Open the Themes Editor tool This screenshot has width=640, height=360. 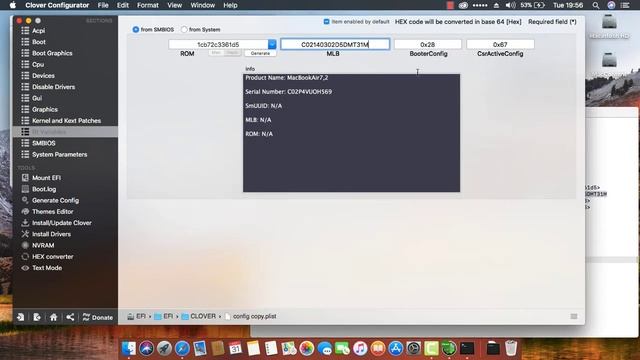coord(52,212)
